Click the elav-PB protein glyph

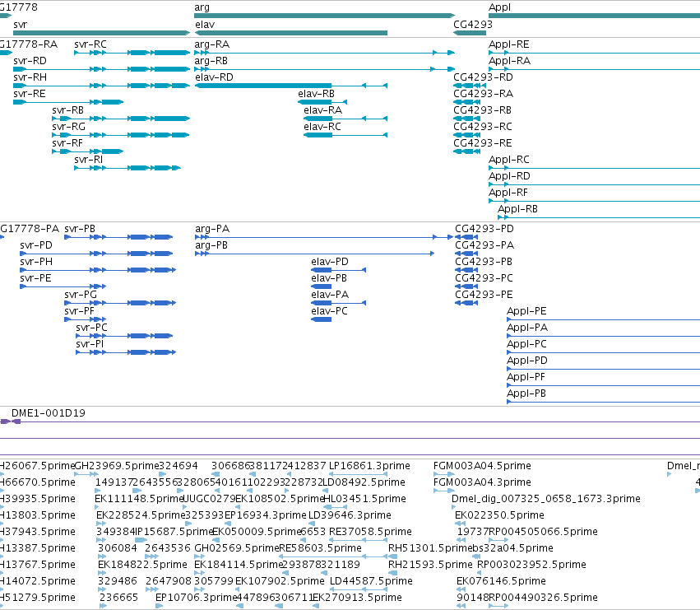(322, 286)
